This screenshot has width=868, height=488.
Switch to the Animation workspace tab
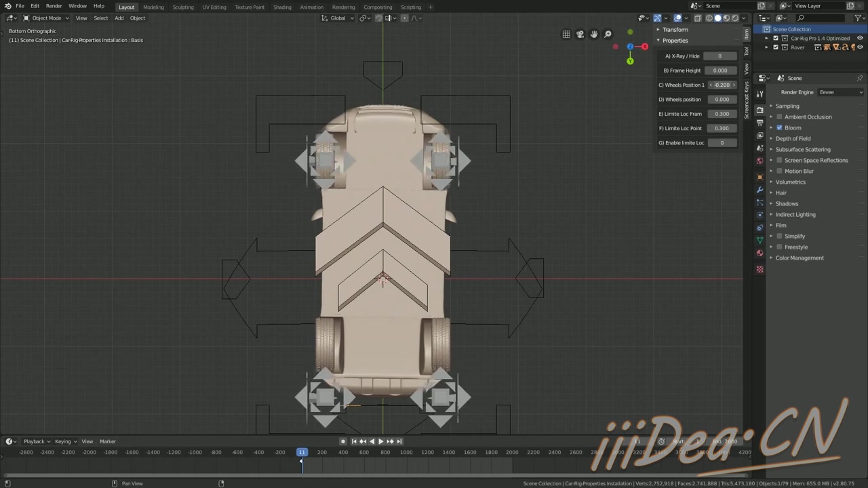click(x=312, y=7)
